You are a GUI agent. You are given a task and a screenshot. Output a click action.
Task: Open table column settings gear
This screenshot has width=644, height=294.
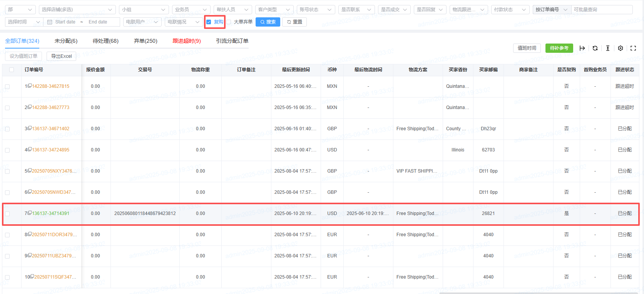620,48
